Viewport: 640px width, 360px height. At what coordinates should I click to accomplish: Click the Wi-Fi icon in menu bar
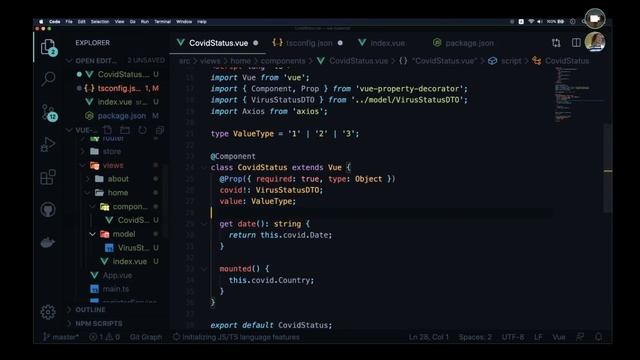pyautogui.click(x=531, y=22)
